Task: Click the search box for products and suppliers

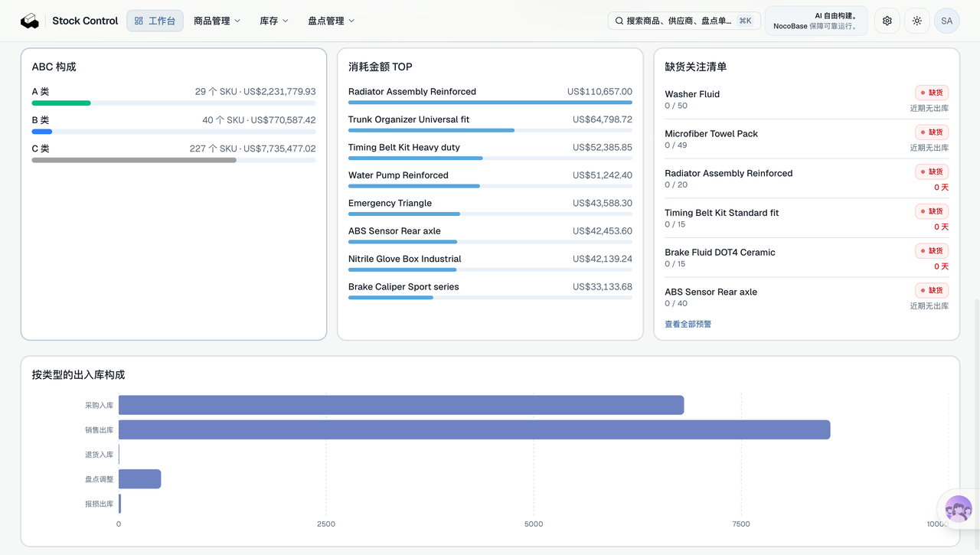Action: 684,21
